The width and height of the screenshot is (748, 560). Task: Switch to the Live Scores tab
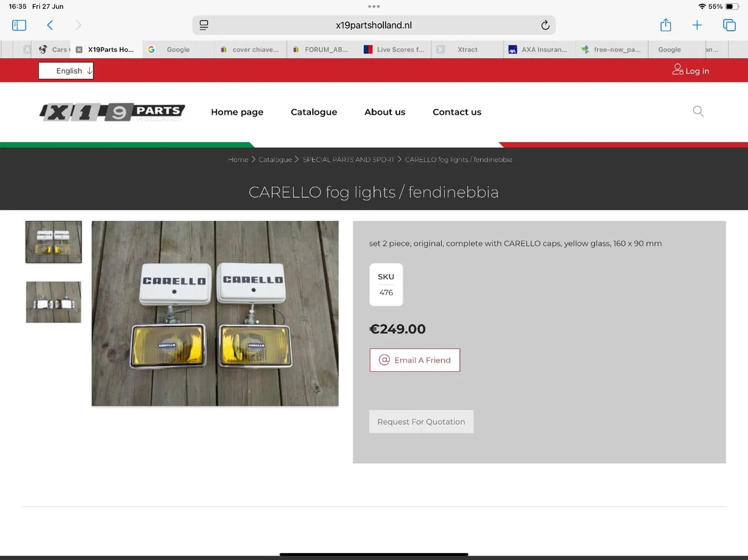pos(396,49)
